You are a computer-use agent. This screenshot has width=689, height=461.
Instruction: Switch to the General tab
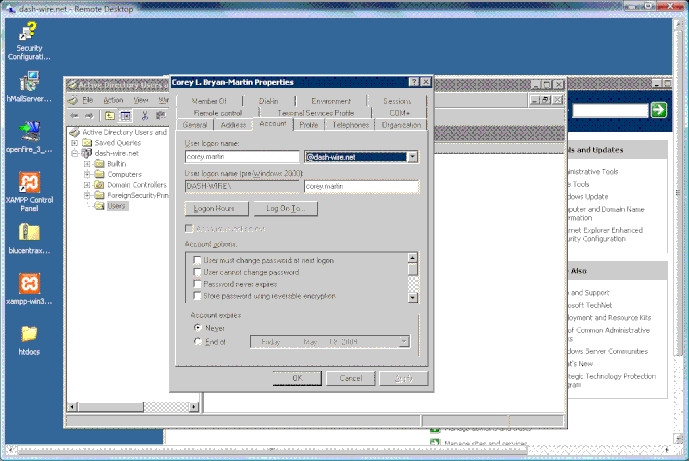[195, 125]
